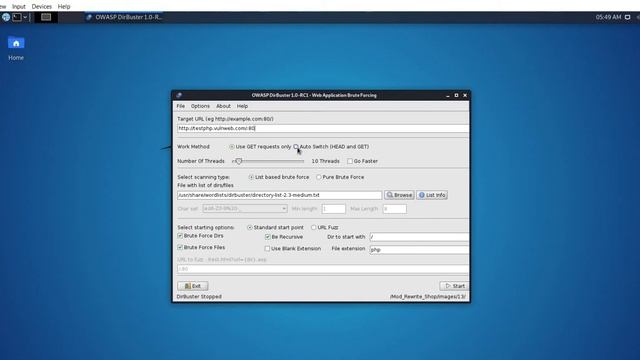This screenshot has width=640, height=360.
Task: Click the List Info button
Action: [x=432, y=195]
